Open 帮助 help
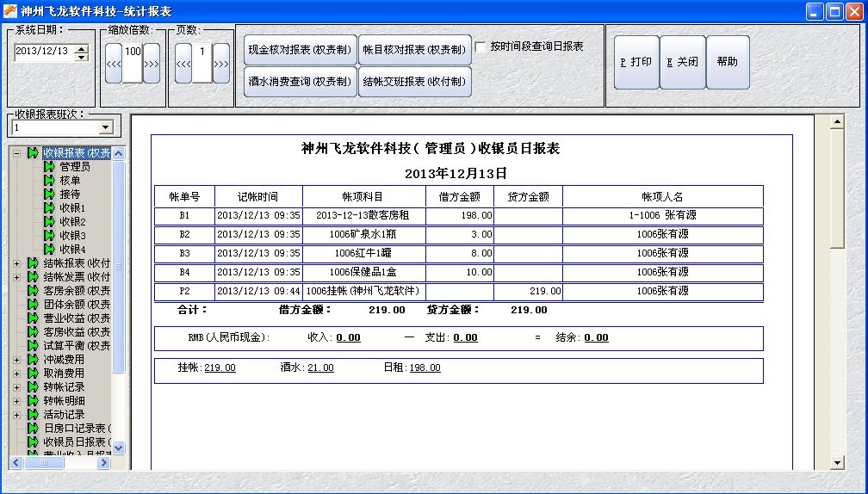Image resolution: width=868 pixels, height=494 pixels. [x=728, y=62]
